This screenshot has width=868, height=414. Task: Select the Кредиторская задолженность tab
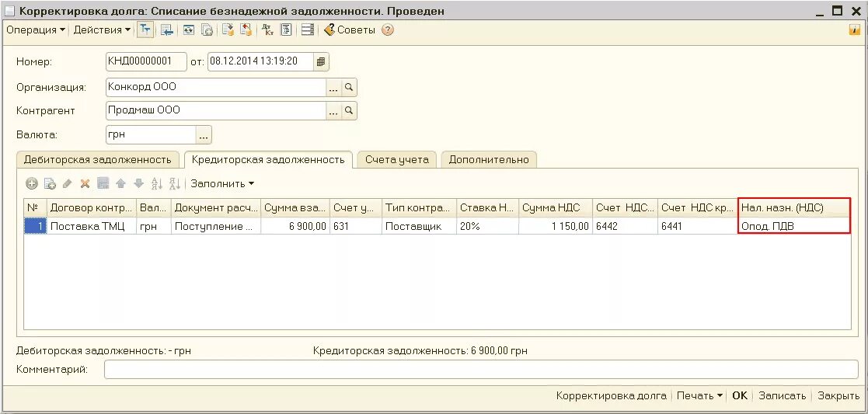pyautogui.click(x=269, y=160)
